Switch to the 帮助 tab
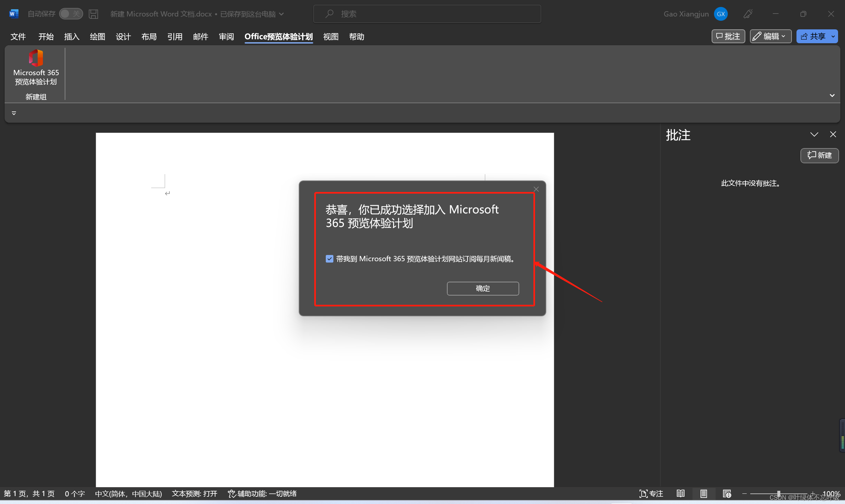845x504 pixels. [x=357, y=37]
